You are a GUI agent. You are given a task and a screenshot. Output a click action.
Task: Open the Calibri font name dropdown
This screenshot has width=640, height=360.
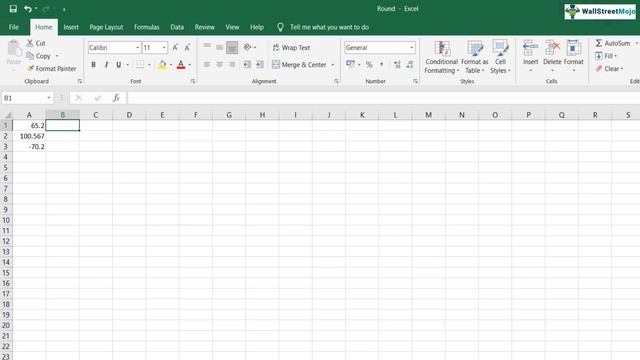137,47
